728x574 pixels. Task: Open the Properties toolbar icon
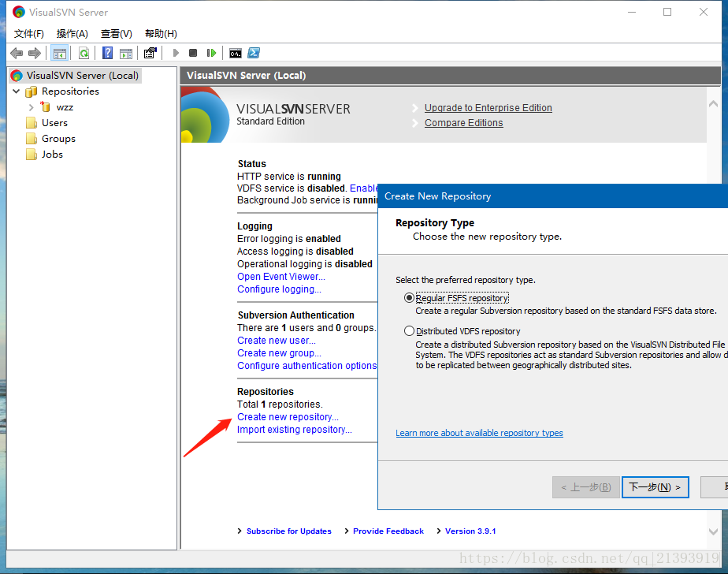tap(150, 53)
